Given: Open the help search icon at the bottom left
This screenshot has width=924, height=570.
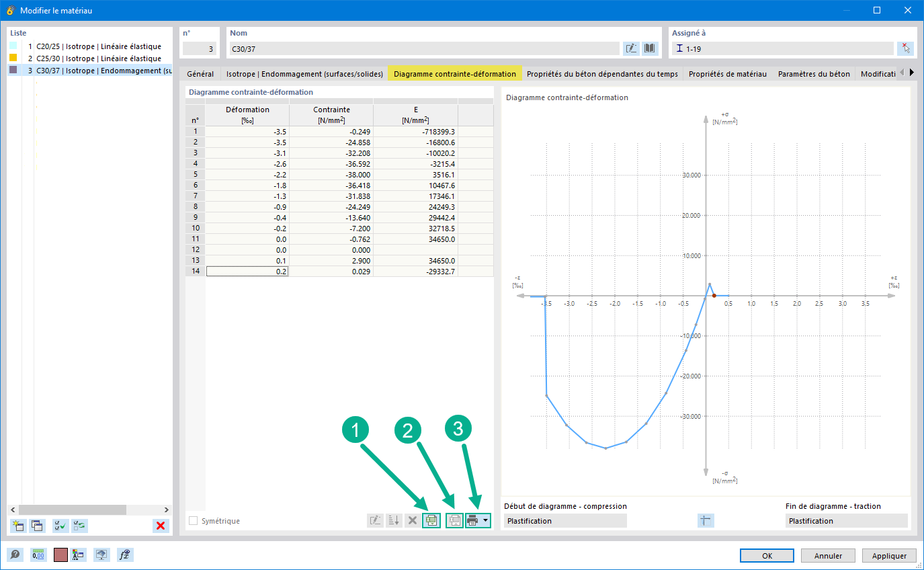Looking at the screenshot, I should point(15,555).
